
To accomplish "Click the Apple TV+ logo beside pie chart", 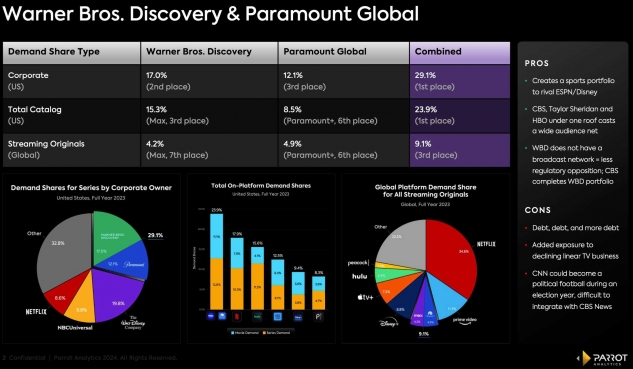I will coord(365,297).
